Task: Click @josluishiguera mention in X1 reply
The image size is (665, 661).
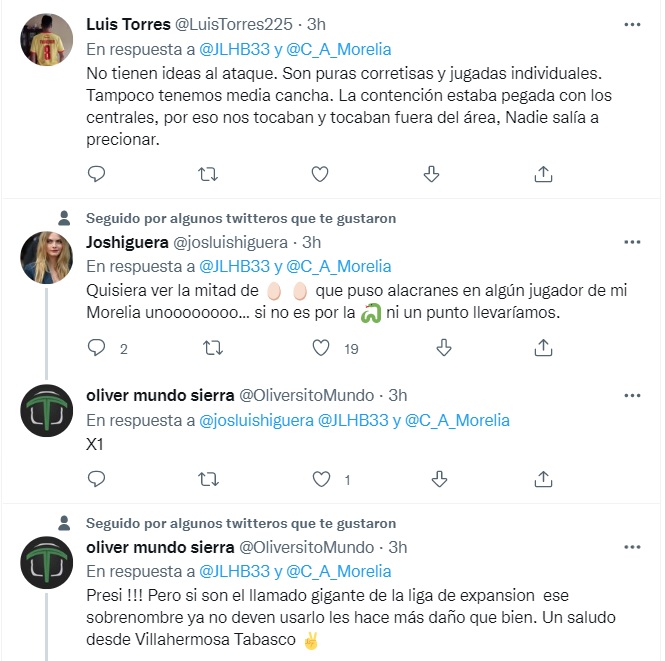Action: (x=256, y=421)
